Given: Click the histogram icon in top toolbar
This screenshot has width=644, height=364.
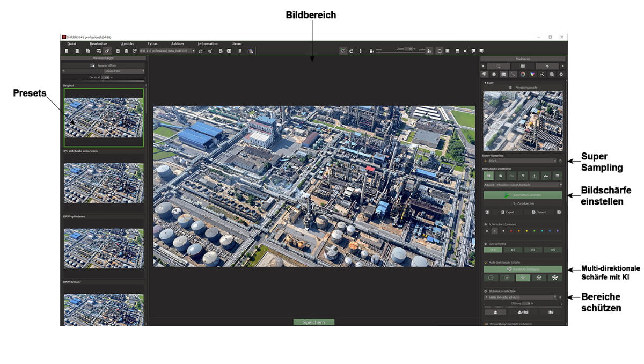Looking at the screenshot, I should pyautogui.click(x=250, y=50).
